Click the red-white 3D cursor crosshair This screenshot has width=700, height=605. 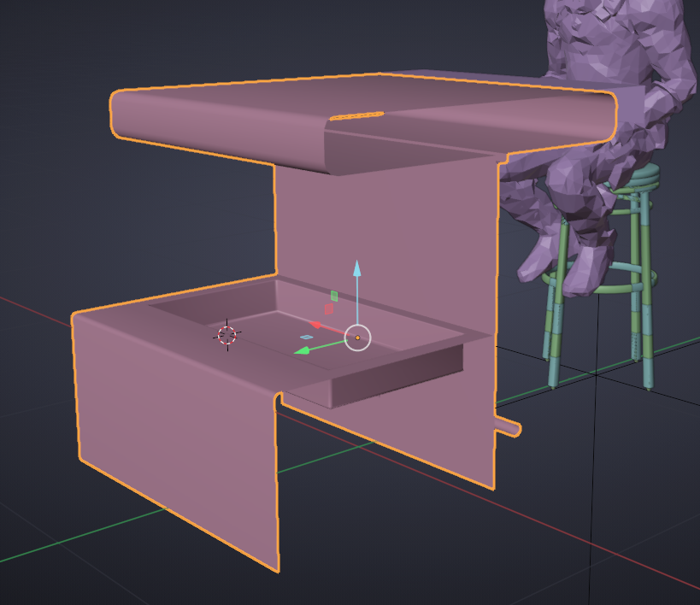(226, 335)
